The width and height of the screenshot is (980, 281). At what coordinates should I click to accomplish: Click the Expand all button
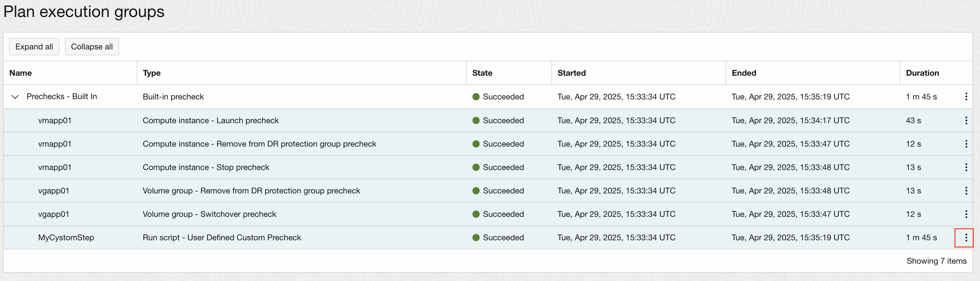click(x=34, y=47)
